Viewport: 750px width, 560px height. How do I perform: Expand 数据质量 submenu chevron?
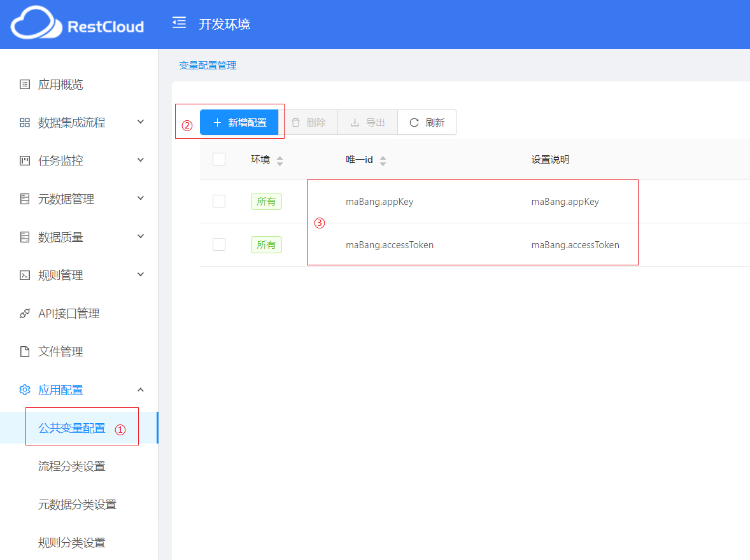[x=141, y=236]
